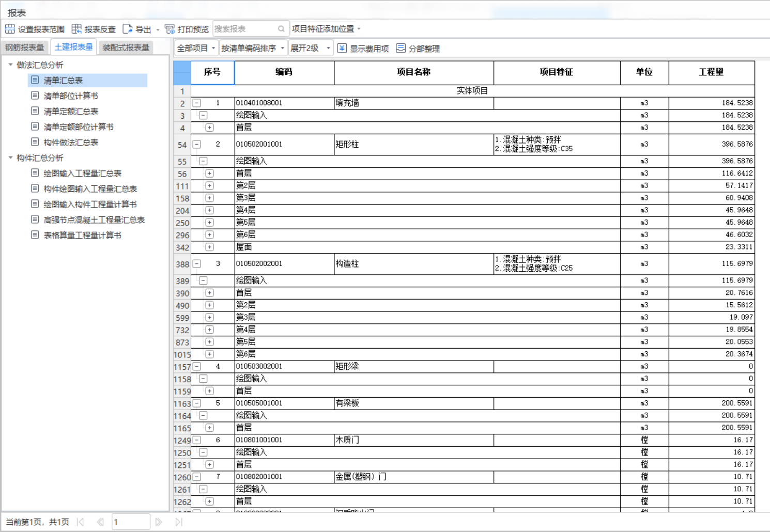Viewport: 770px width, 532px height.
Task: Click the 报表反查 icon
Action: pyautogui.click(x=76, y=29)
